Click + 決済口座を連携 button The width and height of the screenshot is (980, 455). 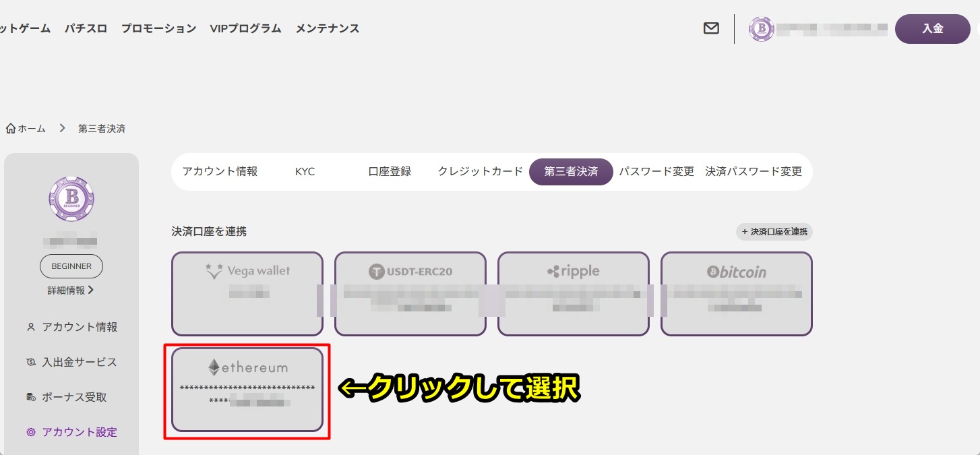[774, 231]
